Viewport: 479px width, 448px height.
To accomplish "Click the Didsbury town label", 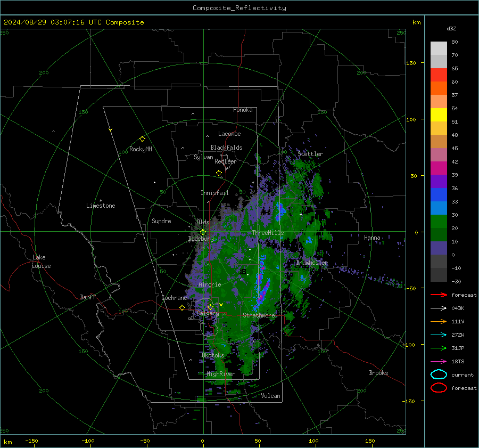I will click(x=201, y=239).
